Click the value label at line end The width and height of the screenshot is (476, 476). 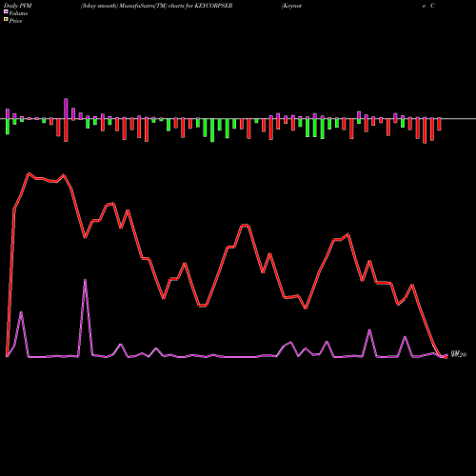pos(459,354)
